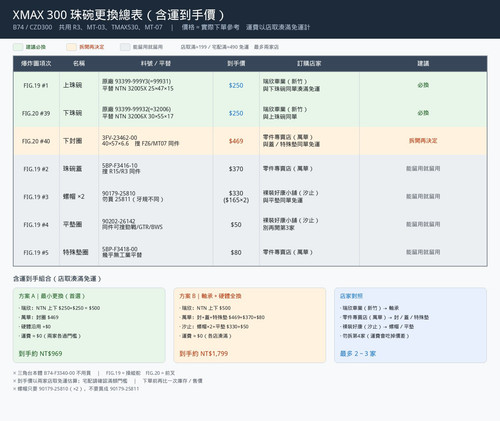Image resolution: width=500 pixels, height=421 pixels.
Task: Click the '到手價' column header
Action: point(236,63)
